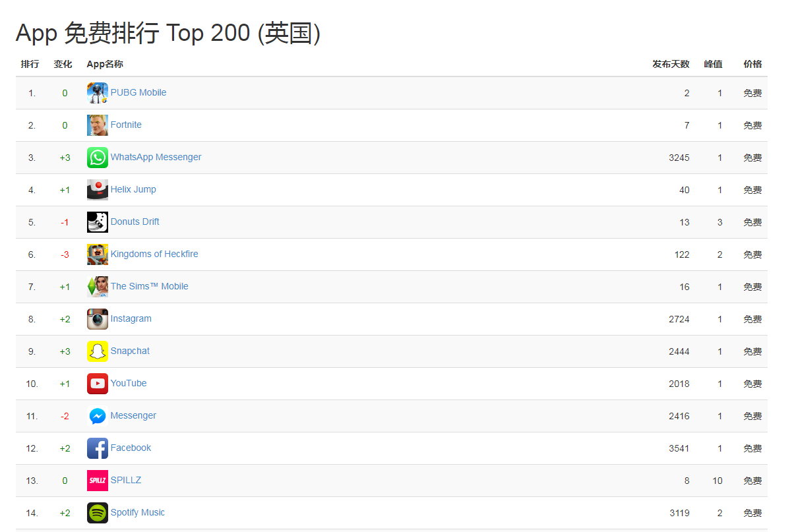Click the WhatsApp Messenger app icon
Screen dimensions: 794x532
pyautogui.click(x=98, y=158)
